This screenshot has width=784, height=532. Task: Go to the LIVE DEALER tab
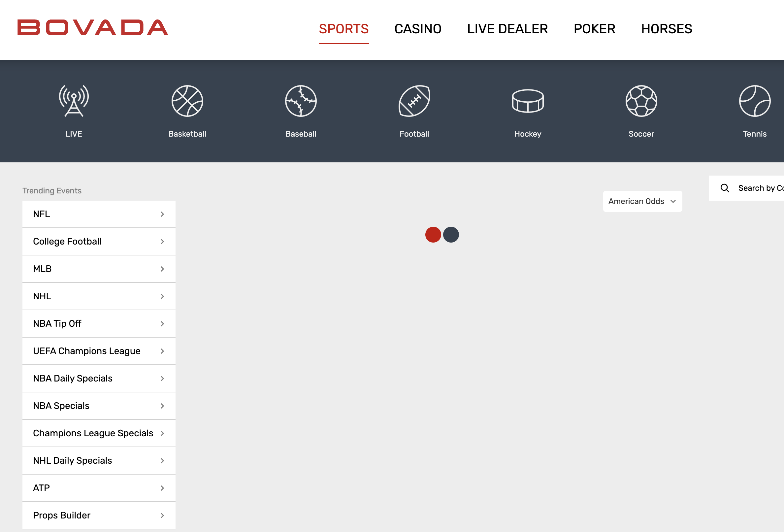pos(507,29)
